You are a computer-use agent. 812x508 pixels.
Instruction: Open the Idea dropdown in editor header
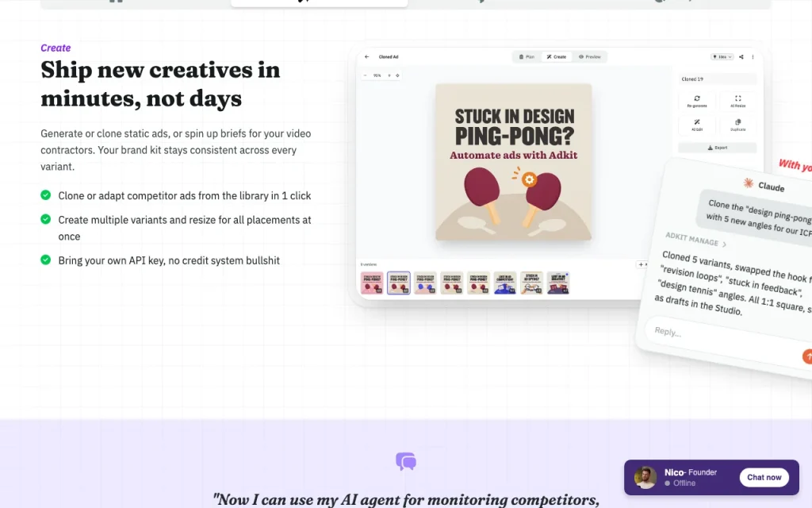pos(722,57)
